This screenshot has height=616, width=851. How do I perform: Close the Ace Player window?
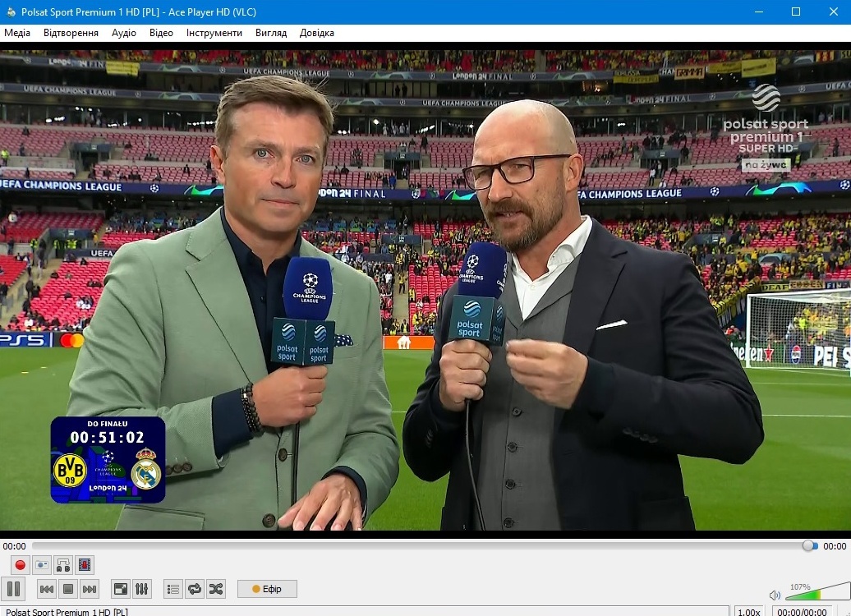click(x=833, y=11)
